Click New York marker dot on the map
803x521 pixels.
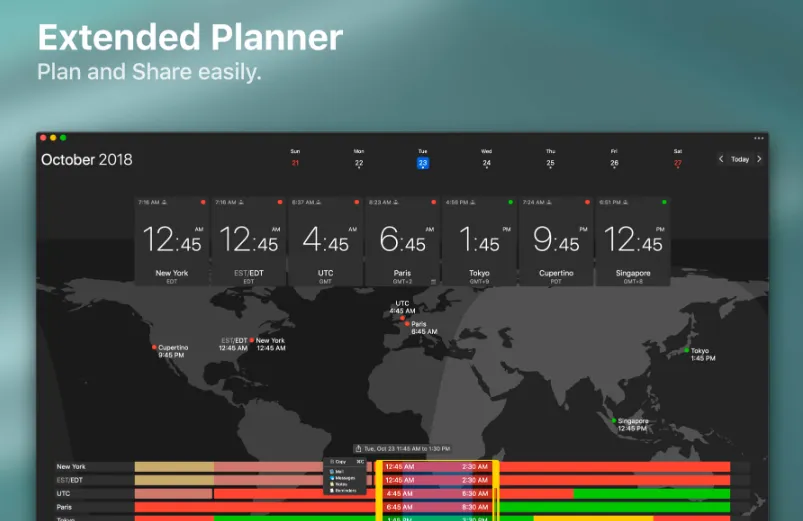(252, 340)
